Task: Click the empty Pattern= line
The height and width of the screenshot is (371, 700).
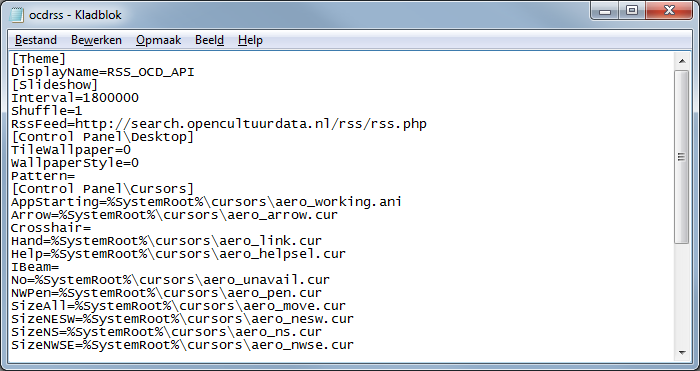Action: coord(43,176)
